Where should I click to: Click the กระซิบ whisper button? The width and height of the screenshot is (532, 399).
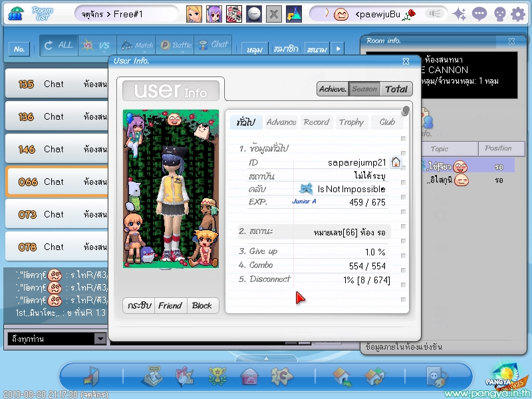[x=139, y=305]
